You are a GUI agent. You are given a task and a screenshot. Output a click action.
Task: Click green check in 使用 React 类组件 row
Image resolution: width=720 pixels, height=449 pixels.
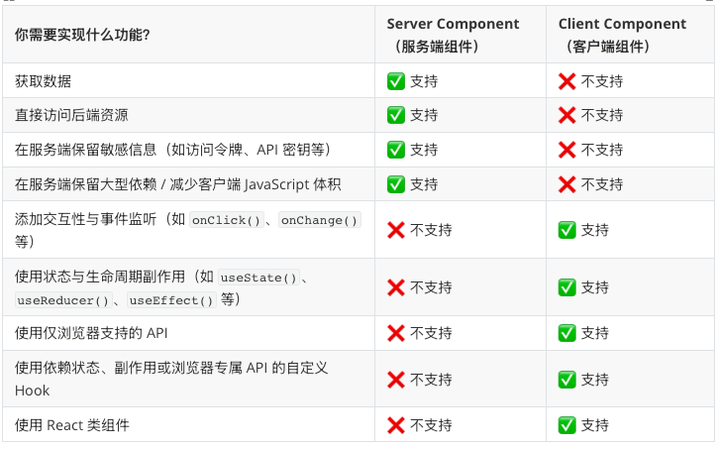[x=567, y=425]
